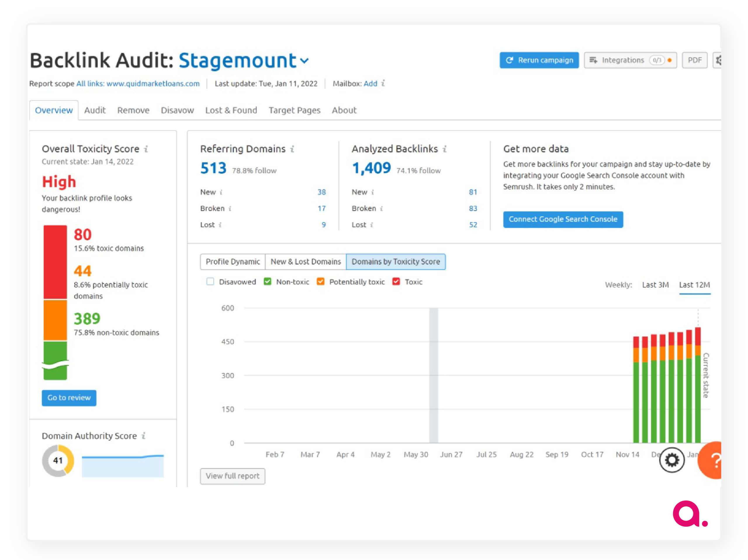
Task: Open the Integrations button
Action: click(x=630, y=60)
